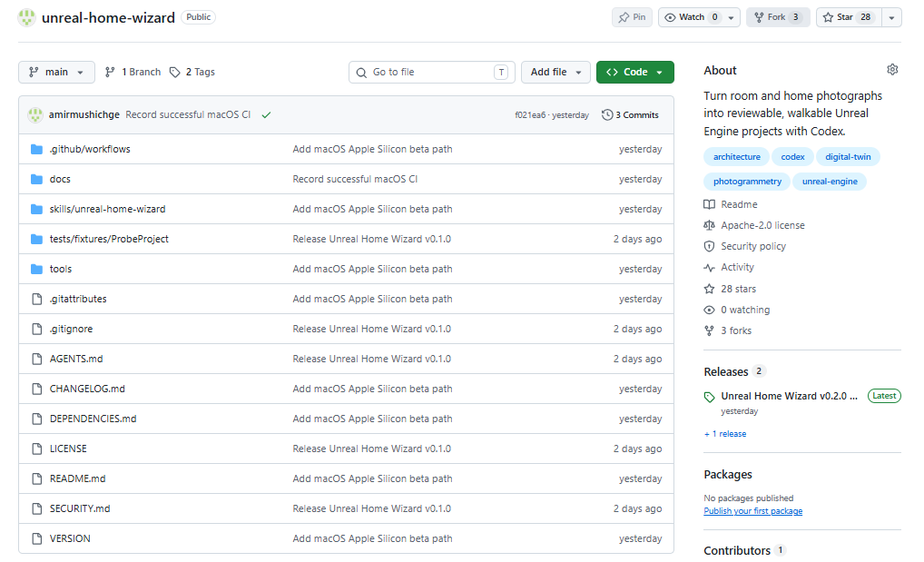924x562 pixels.
Task: Click the amirmushichge avatar in commit row
Action: tap(35, 114)
